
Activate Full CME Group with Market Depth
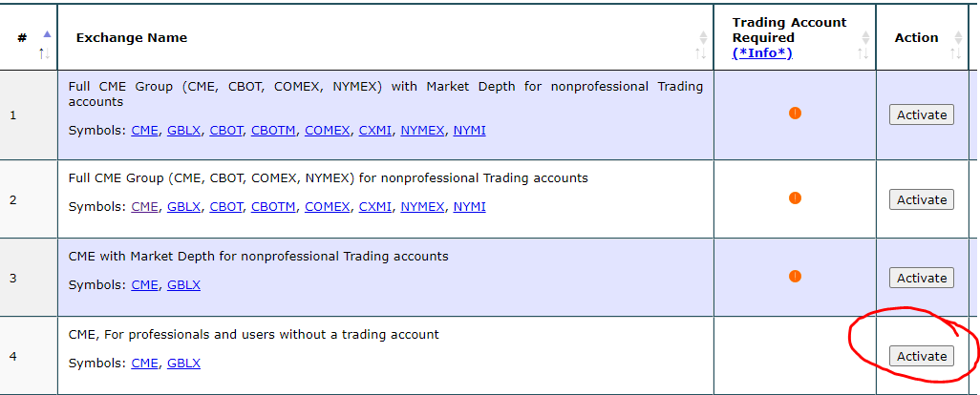921,114
